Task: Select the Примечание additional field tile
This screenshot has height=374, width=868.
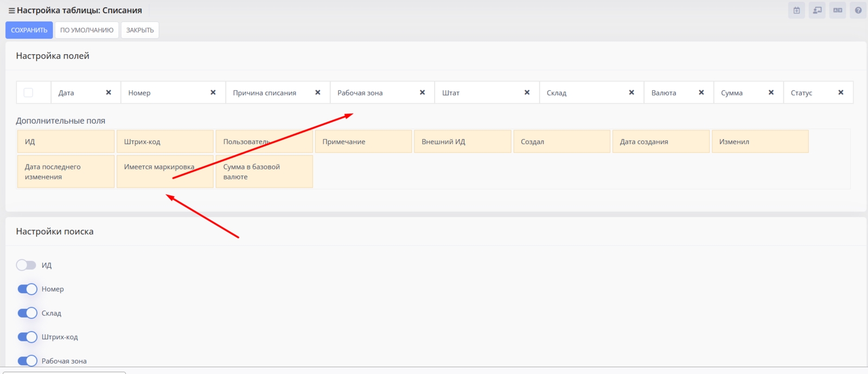Action: [363, 141]
